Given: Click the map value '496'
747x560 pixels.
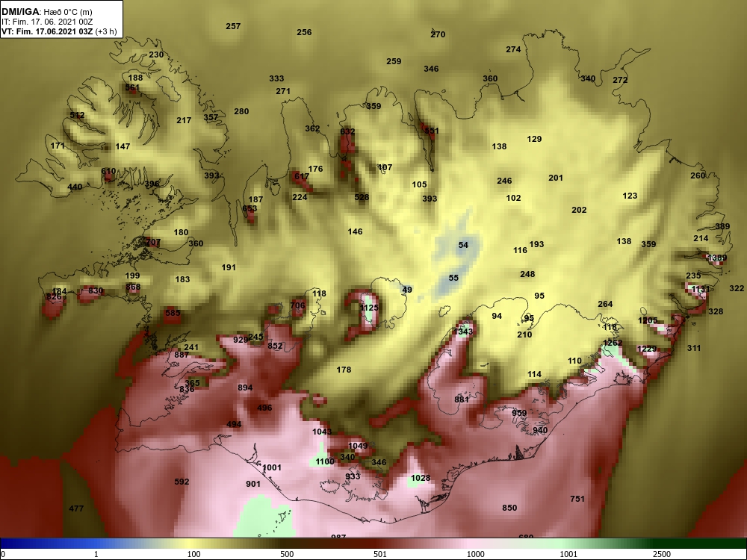Looking at the screenshot, I should [264, 408].
